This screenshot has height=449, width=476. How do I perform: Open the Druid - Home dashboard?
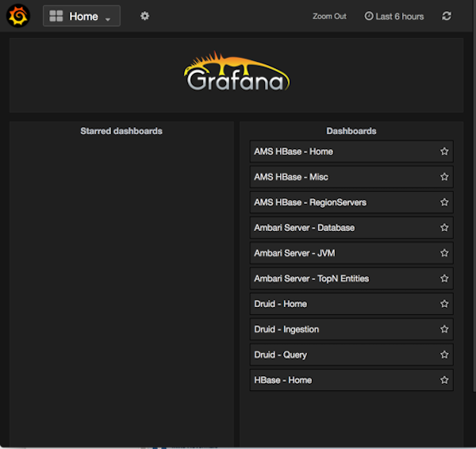point(280,304)
